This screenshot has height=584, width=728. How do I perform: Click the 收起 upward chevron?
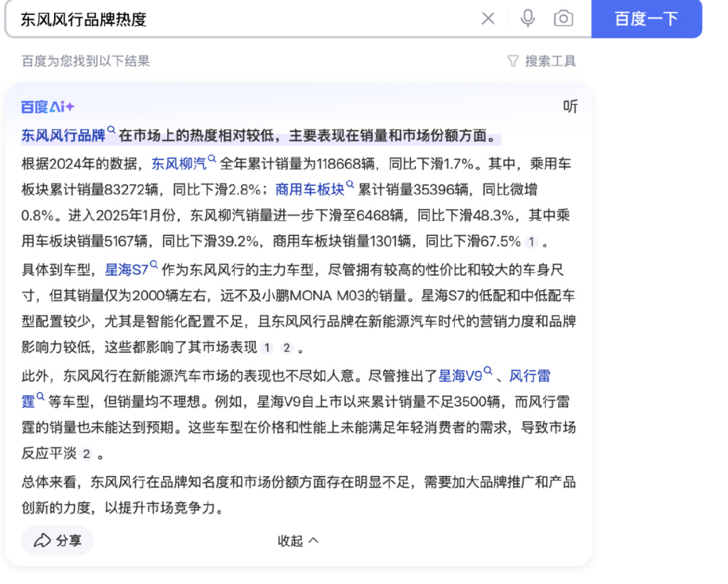click(x=314, y=541)
